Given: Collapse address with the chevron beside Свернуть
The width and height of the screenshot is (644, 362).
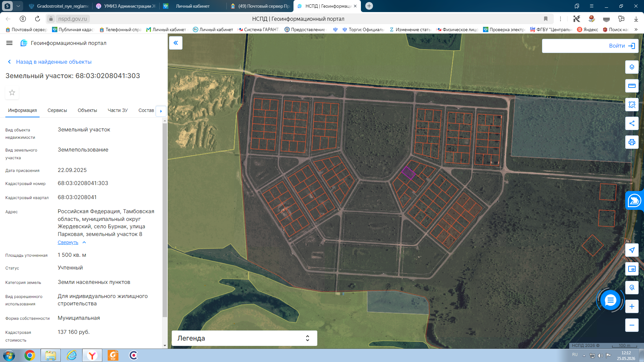Looking at the screenshot, I should 84,242.
